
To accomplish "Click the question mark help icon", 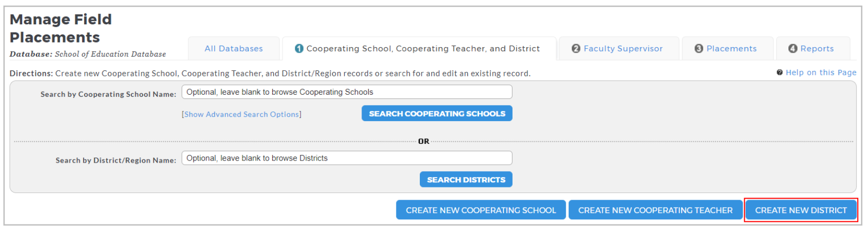I will click(x=780, y=72).
